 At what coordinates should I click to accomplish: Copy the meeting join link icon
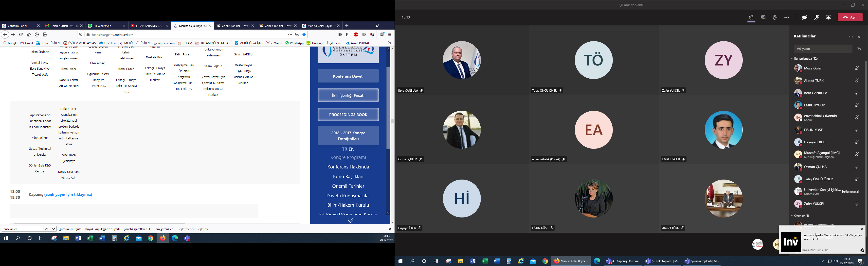click(x=859, y=49)
